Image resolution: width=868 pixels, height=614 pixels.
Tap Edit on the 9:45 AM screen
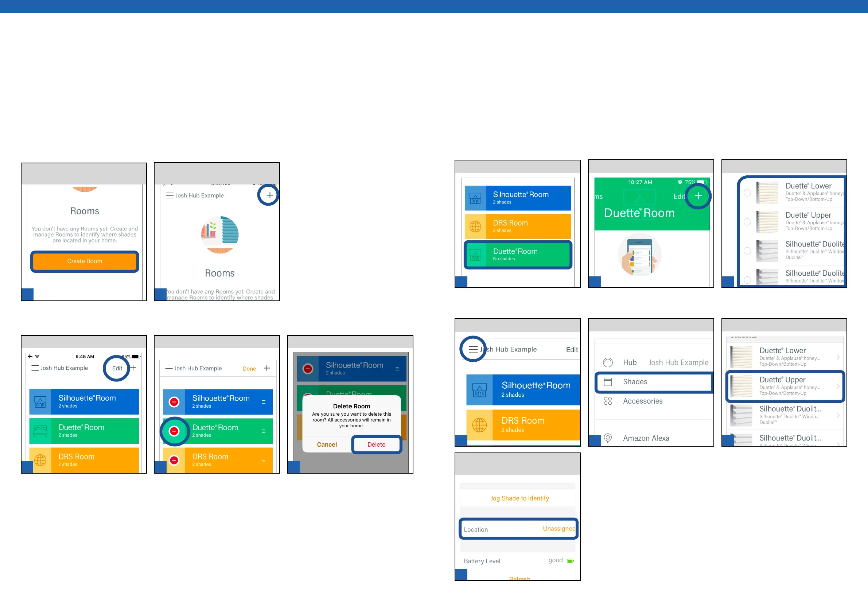(117, 368)
